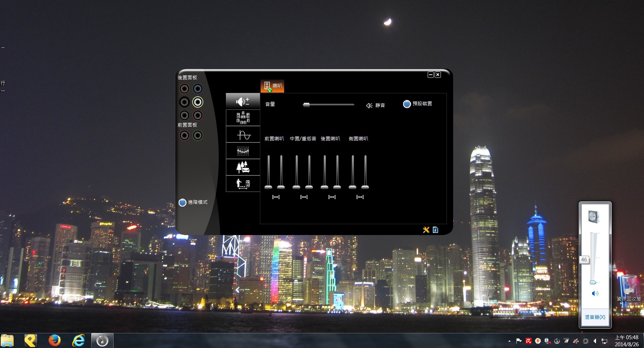Image resolution: width=644 pixels, height=348 pixels.
Task: Toggle the link icon under 前置喇叭
Action: tap(276, 197)
